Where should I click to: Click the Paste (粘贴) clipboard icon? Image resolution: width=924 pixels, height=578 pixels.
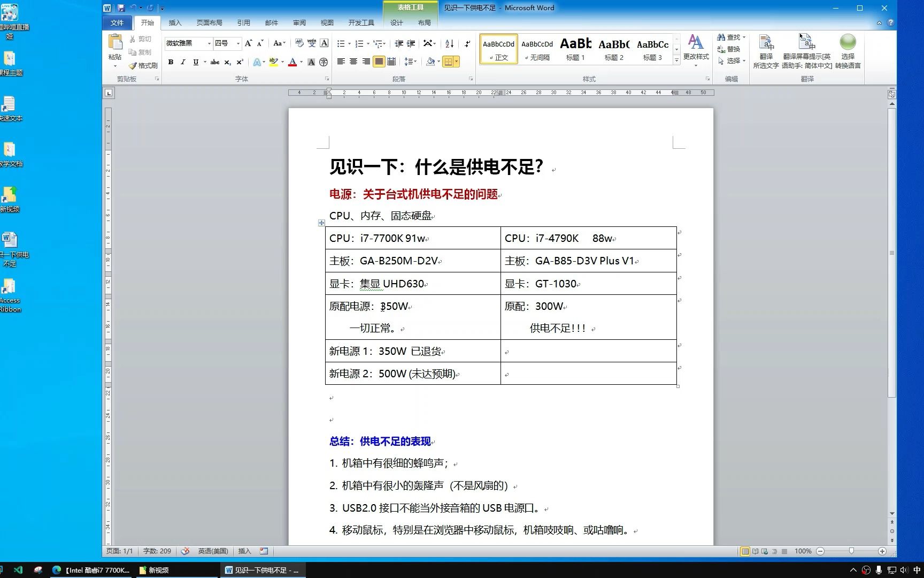click(115, 42)
